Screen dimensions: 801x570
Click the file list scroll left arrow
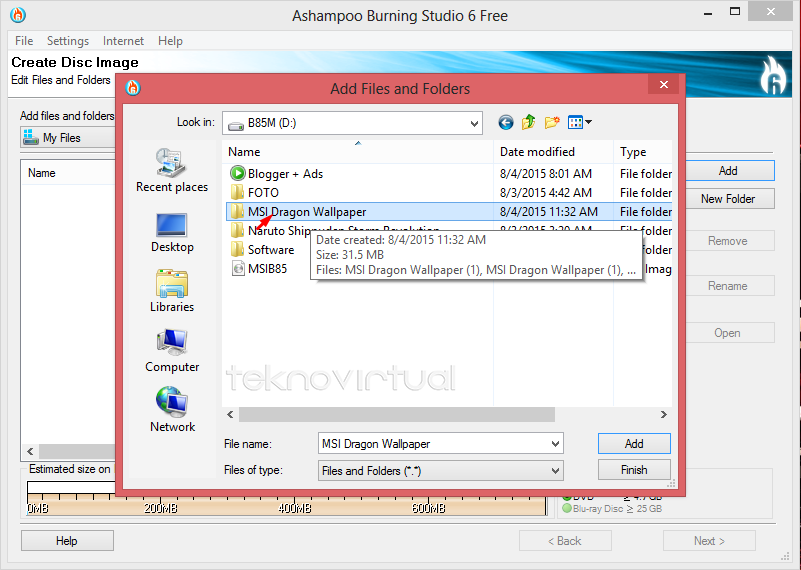[230, 414]
